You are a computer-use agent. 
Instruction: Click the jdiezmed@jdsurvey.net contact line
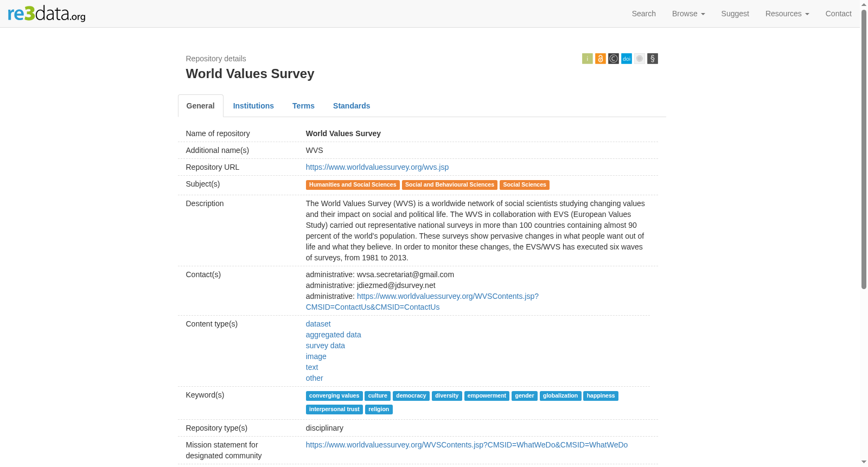371,285
